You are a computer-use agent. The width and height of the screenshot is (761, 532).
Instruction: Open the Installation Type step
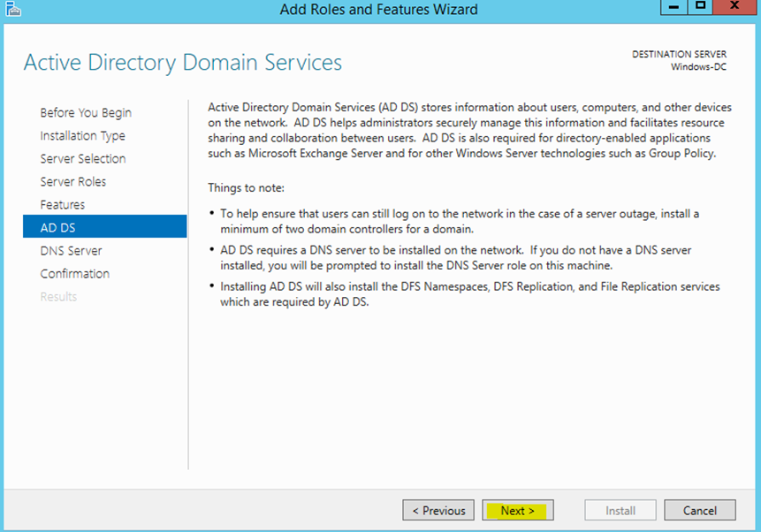point(82,136)
